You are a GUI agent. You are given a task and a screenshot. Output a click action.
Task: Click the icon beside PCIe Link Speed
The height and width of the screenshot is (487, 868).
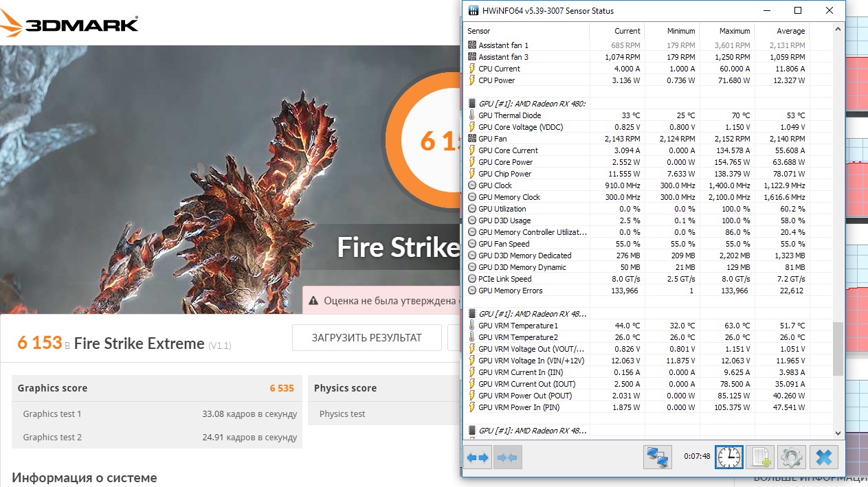point(472,279)
